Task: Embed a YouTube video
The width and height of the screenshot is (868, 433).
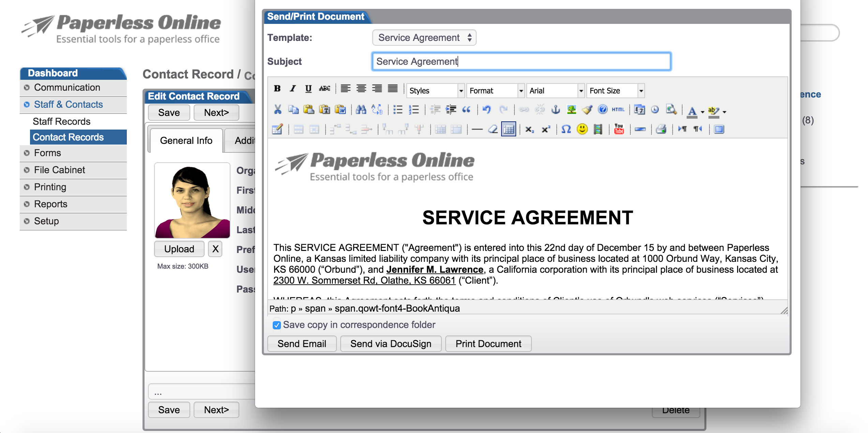Action: pyautogui.click(x=619, y=129)
